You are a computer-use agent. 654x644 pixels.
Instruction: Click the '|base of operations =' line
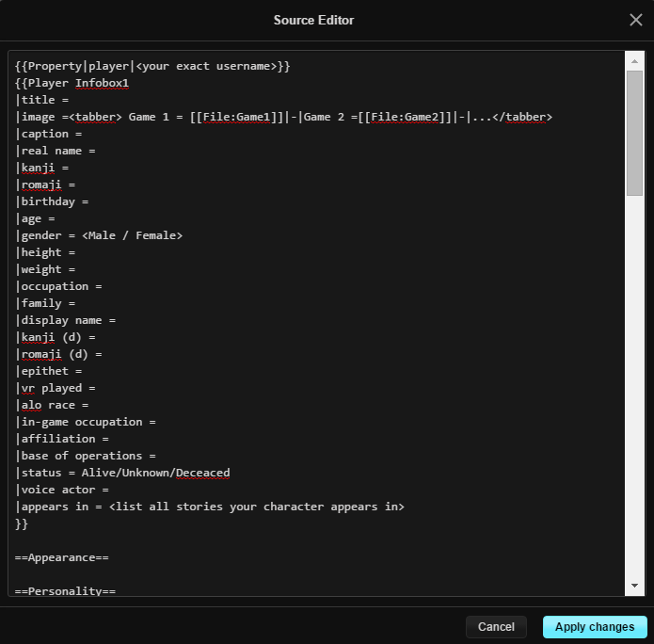pos(86,456)
